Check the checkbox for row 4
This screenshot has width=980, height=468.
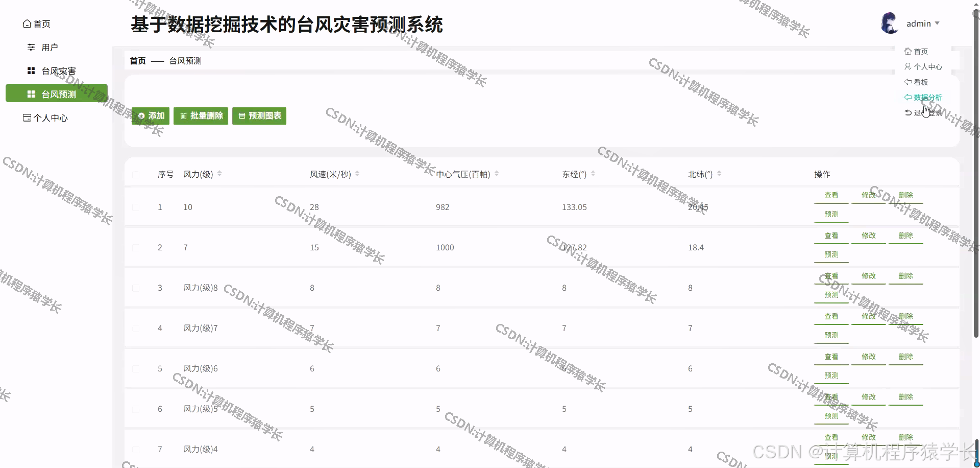coord(136,329)
